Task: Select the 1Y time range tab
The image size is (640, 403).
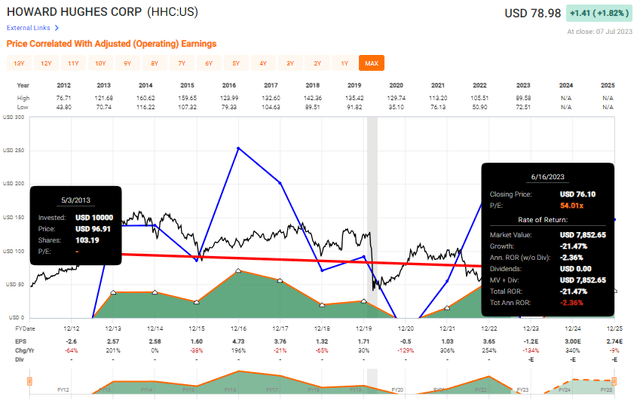Action: click(344, 63)
